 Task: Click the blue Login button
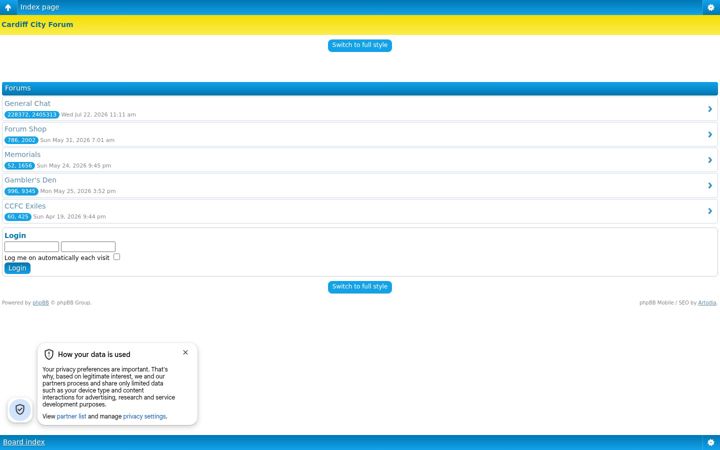point(17,268)
